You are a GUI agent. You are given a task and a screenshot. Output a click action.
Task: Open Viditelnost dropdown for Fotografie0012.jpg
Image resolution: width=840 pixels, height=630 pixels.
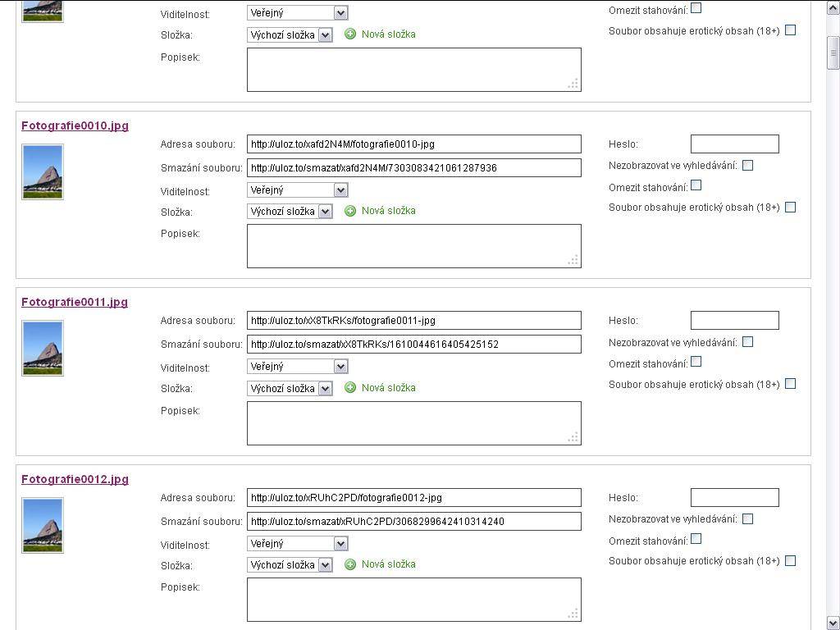pos(297,544)
